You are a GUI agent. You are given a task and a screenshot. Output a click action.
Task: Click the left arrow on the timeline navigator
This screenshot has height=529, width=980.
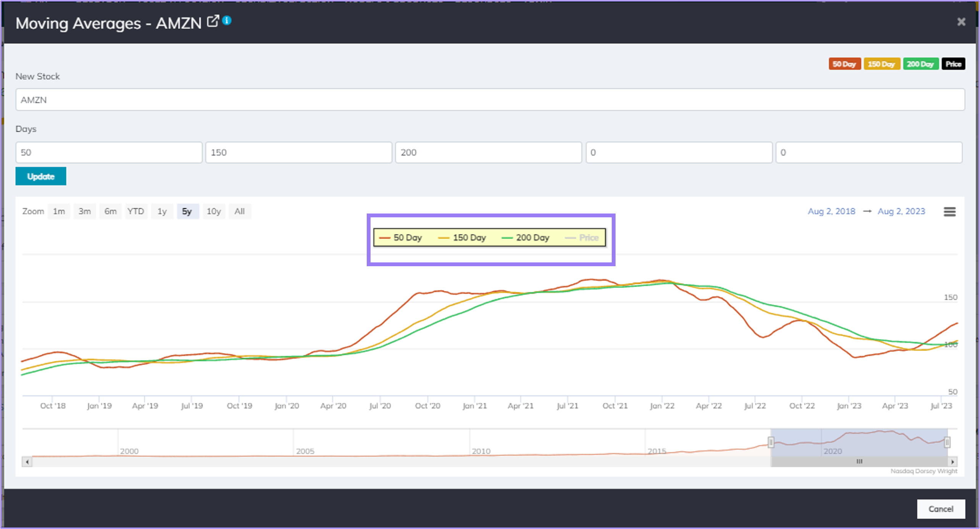(27, 461)
